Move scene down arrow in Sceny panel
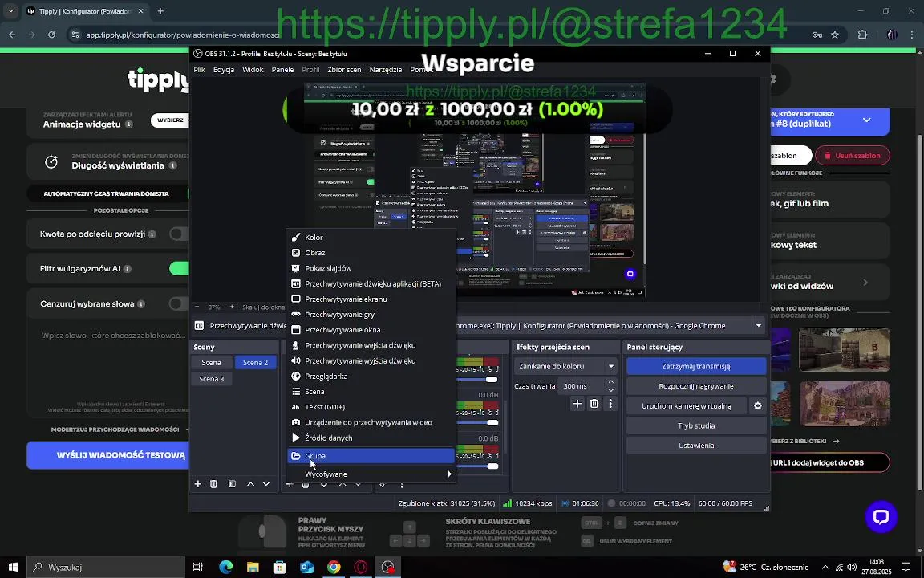This screenshot has width=924, height=578. pos(266,483)
